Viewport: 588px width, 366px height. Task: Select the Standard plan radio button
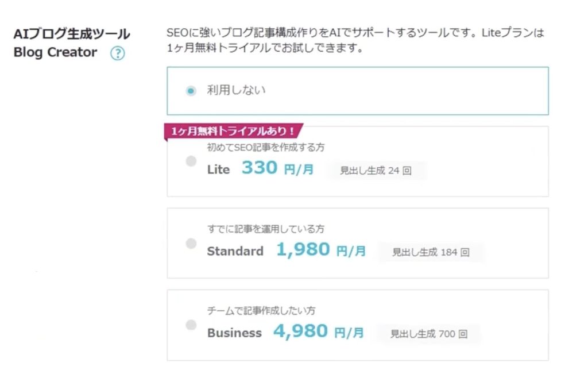pyautogui.click(x=191, y=243)
